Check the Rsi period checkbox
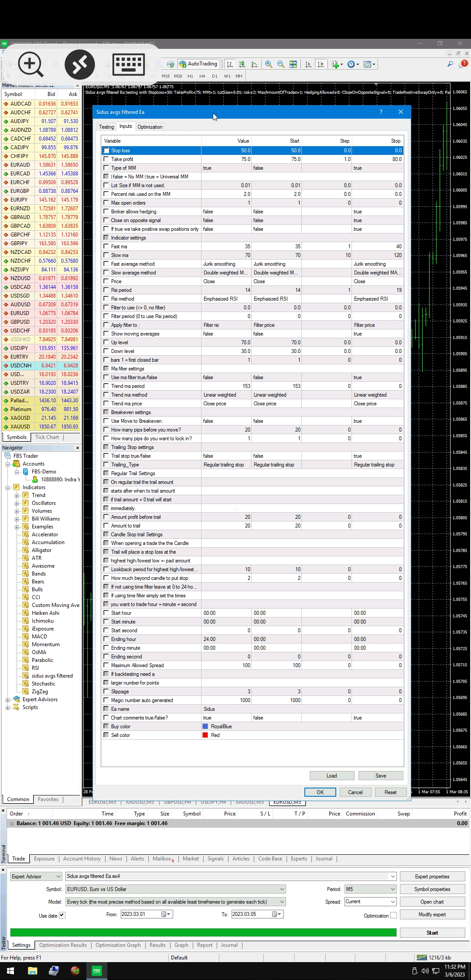This screenshot has height=980, width=471. 106,290
